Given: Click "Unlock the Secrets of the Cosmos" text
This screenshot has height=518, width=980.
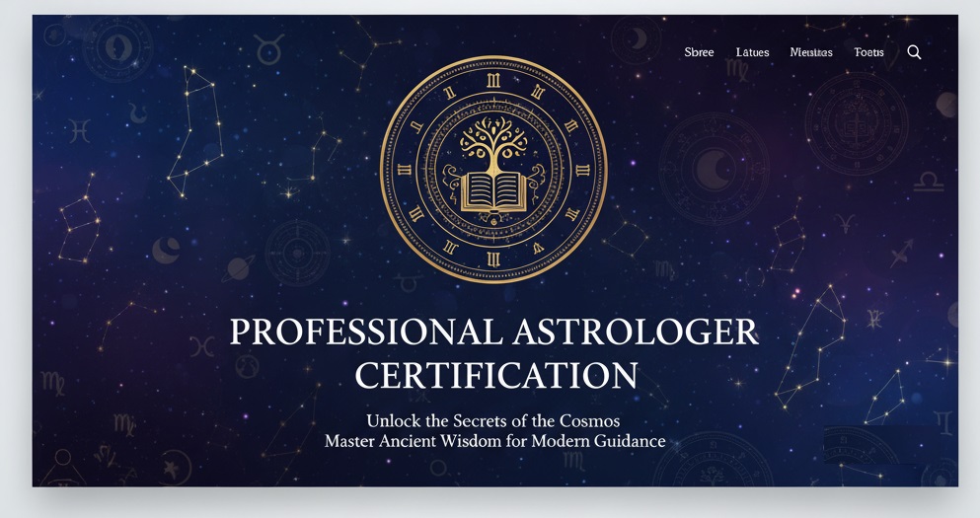Looking at the screenshot, I should (493, 420).
